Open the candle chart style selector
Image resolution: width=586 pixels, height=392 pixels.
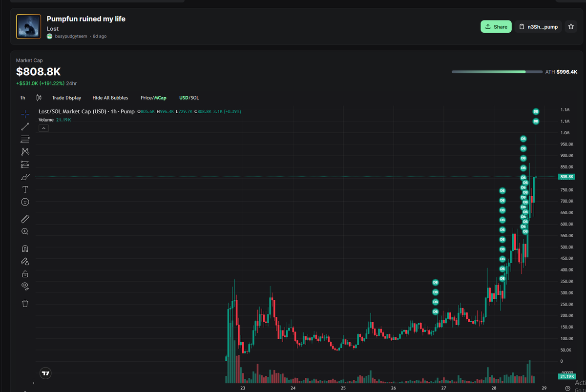(39, 98)
